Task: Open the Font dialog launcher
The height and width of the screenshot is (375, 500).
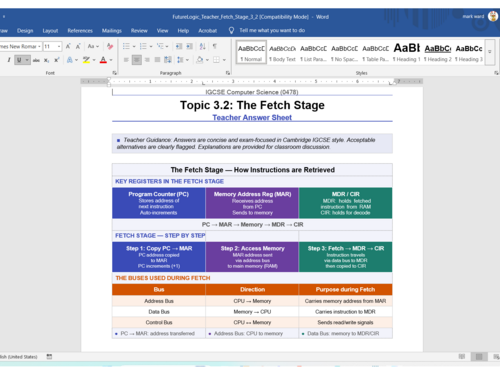Action: (x=114, y=73)
